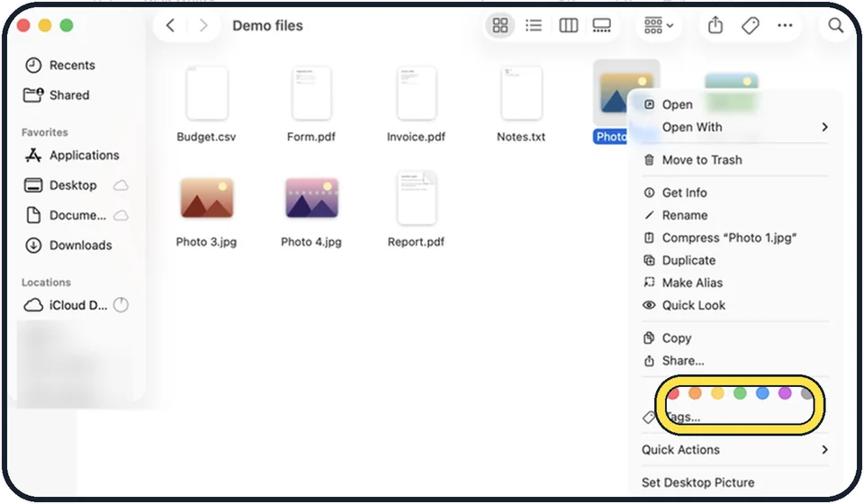Expand the Open With submenu
This screenshot has height=504, width=864.
[x=735, y=127]
